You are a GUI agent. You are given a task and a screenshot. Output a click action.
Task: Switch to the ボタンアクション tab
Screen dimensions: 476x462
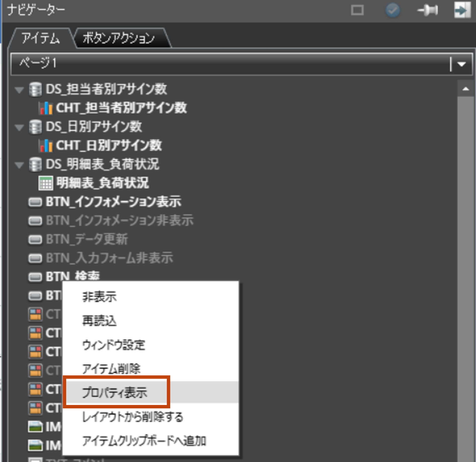click(119, 38)
